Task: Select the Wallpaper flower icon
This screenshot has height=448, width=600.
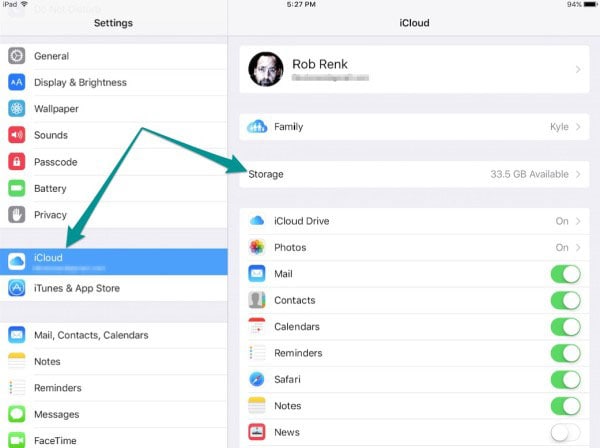Action: (16, 109)
